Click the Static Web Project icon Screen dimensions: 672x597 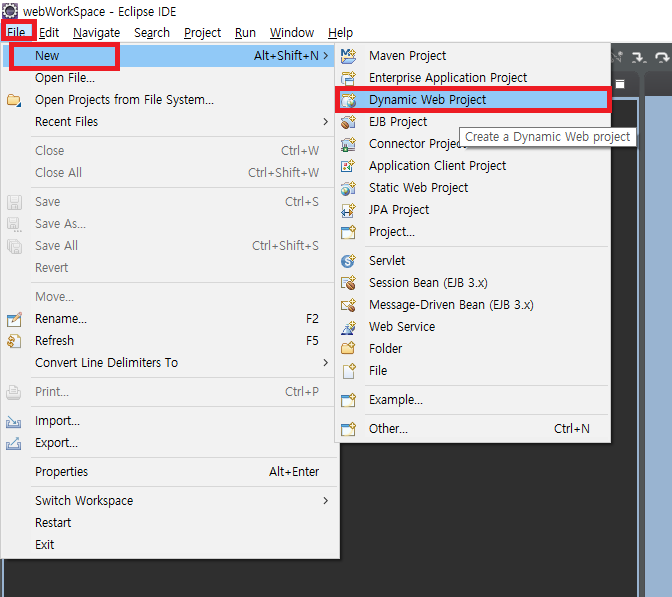pos(348,188)
